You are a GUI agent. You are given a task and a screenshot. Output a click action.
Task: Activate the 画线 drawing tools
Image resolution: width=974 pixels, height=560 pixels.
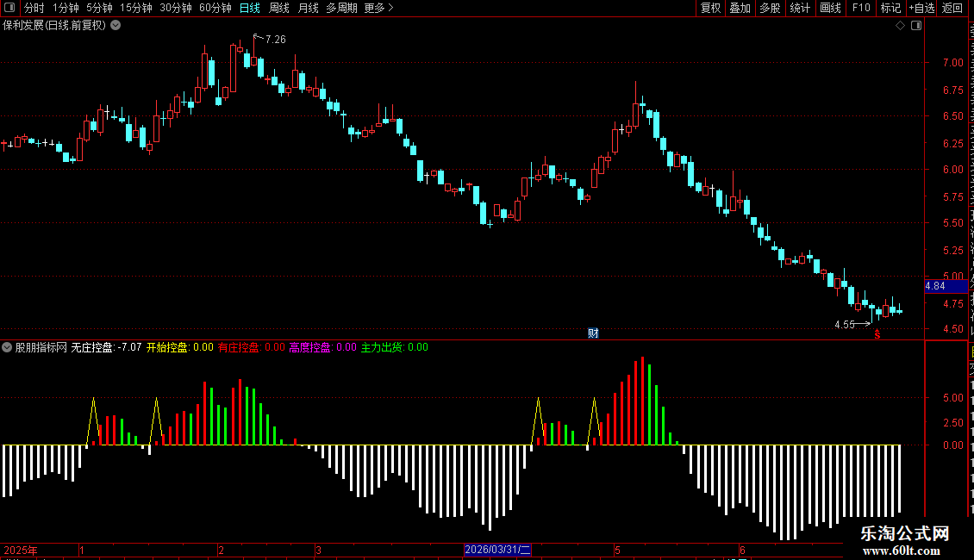coord(830,8)
